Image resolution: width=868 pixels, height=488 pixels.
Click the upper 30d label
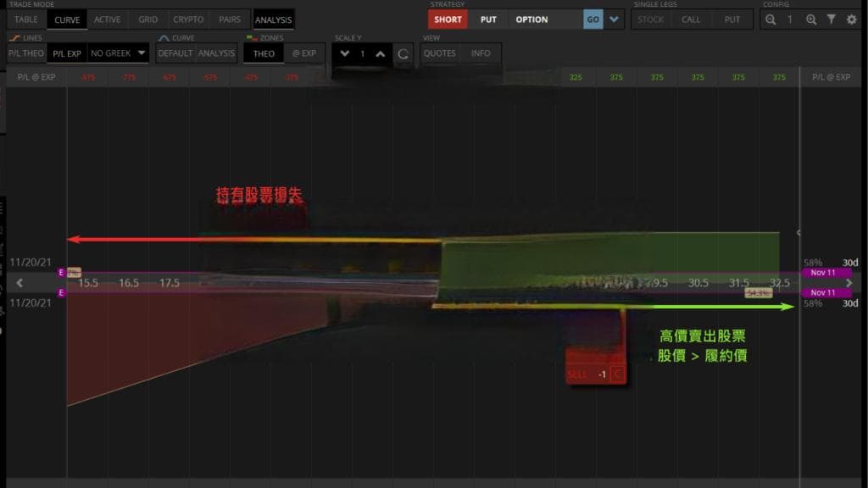[850, 263]
